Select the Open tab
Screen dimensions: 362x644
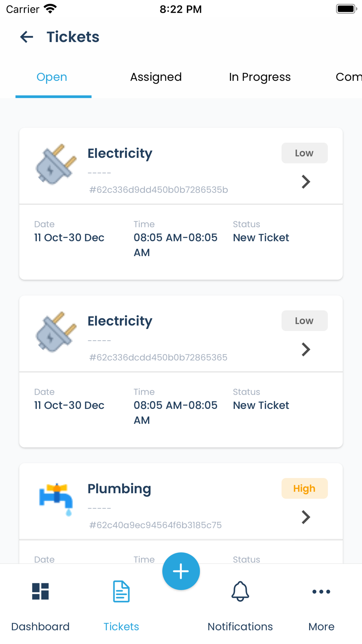pos(52,77)
